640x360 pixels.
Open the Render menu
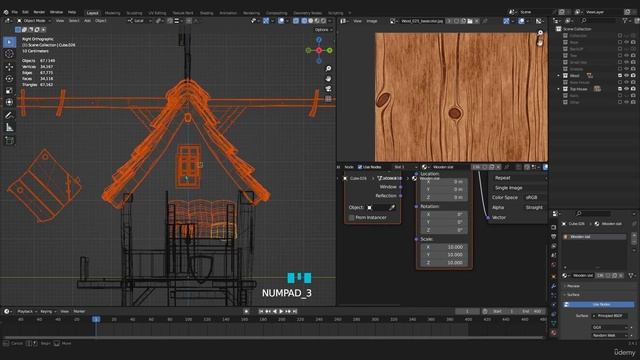[x=39, y=12]
